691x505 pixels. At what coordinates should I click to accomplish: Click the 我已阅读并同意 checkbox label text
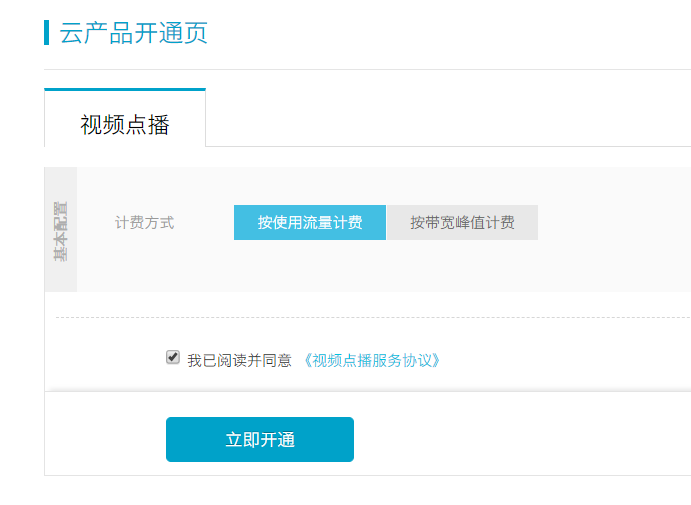(x=239, y=360)
